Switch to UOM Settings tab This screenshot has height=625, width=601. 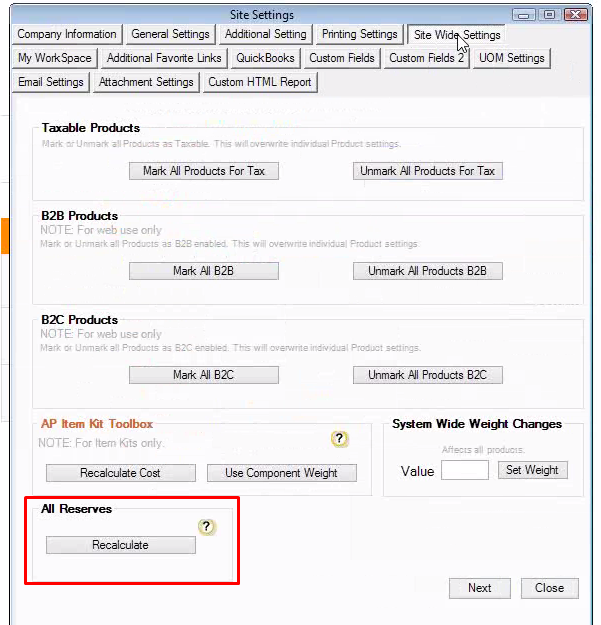(511, 58)
